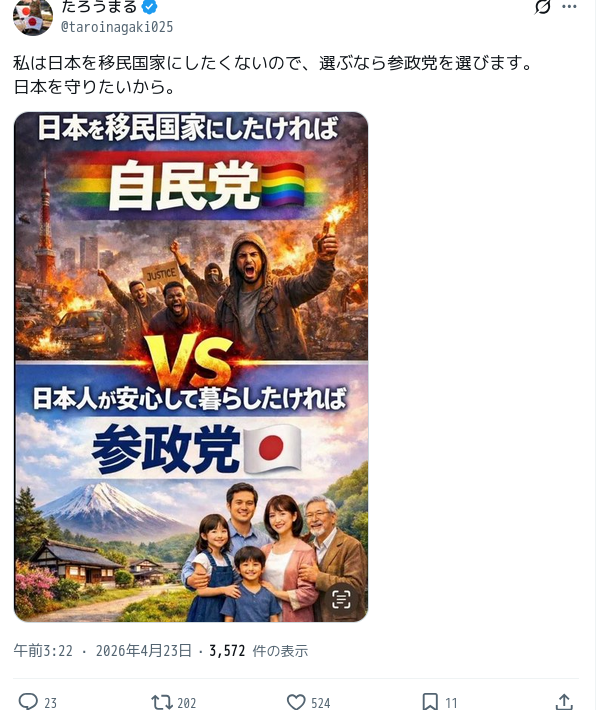Click the blue verified badge
The width and height of the screenshot is (604, 710).
pos(149,7)
